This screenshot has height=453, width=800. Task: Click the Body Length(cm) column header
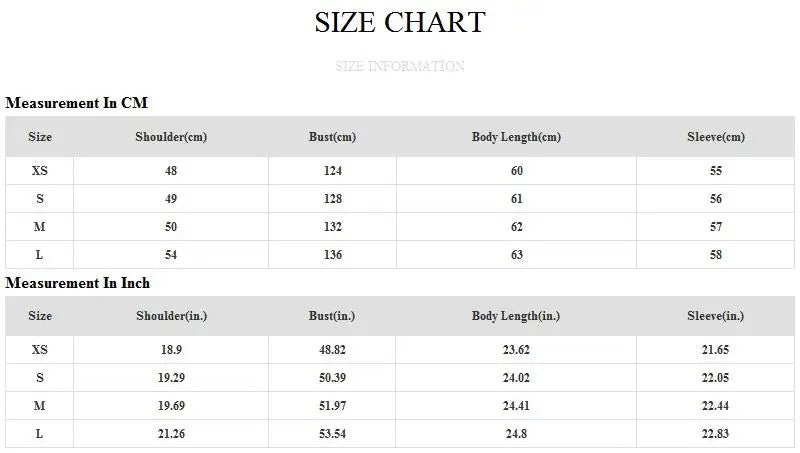pyautogui.click(x=516, y=137)
